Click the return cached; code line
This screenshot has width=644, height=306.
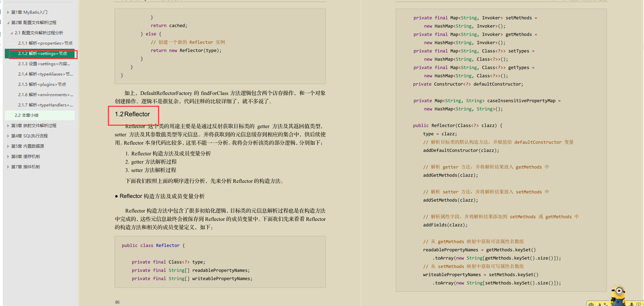pos(169,26)
